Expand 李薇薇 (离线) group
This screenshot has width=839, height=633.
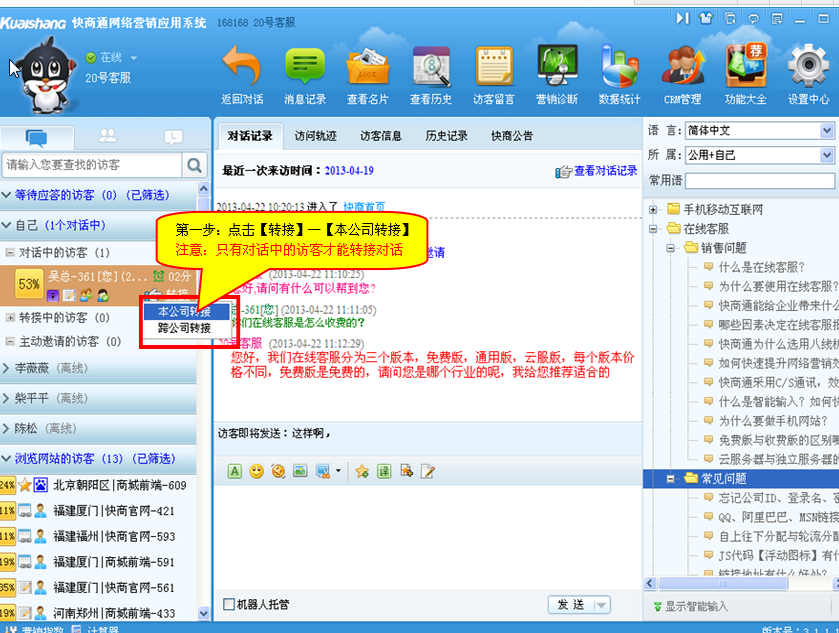click(6, 368)
